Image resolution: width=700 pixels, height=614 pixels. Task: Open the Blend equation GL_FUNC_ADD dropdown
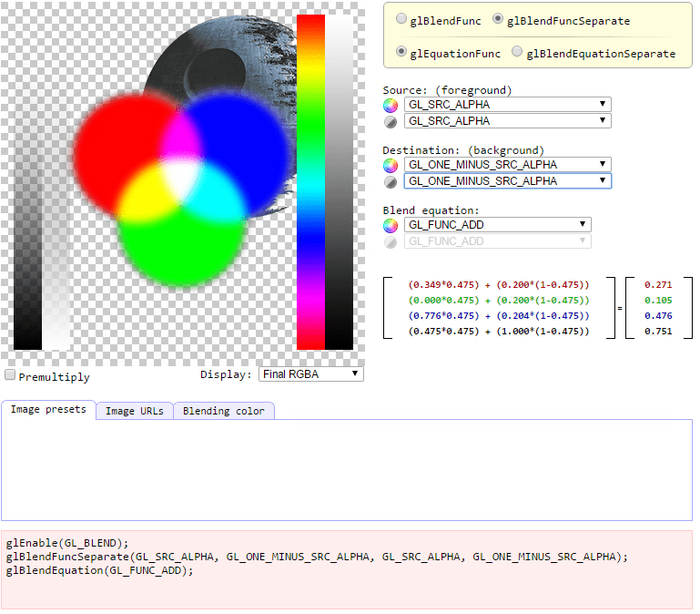498,225
